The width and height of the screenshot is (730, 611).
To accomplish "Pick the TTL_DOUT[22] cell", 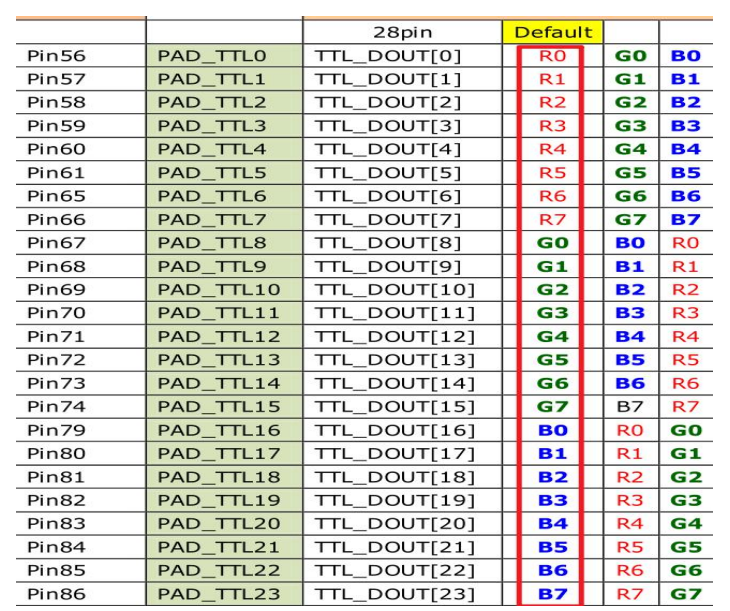I will pyautogui.click(x=402, y=570).
